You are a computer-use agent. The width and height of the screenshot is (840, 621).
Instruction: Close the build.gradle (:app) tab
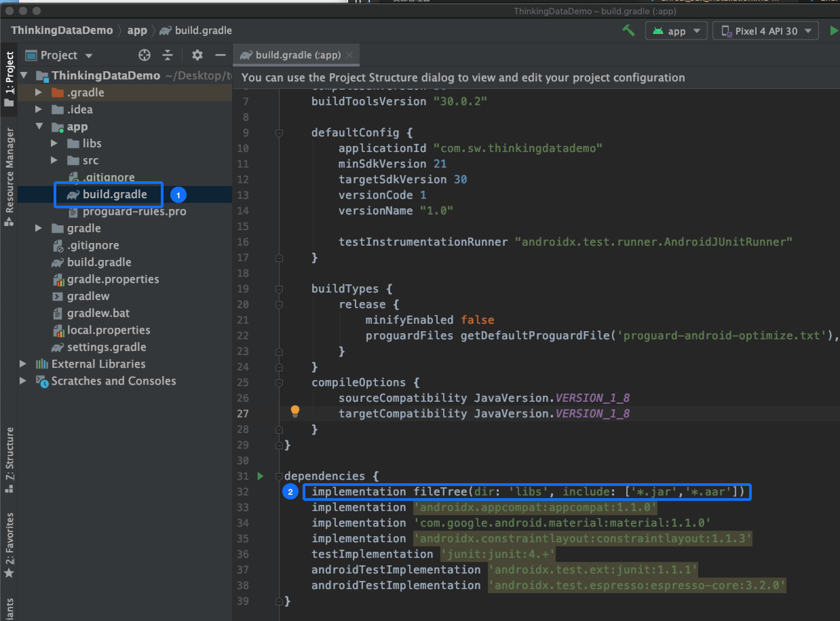(x=349, y=55)
